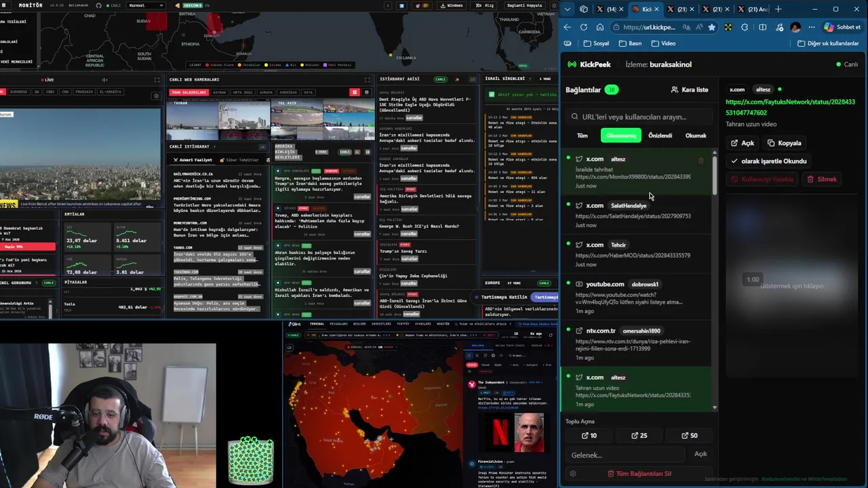Switch webcams to grid view
This screenshot has width=868, height=488.
354,92
